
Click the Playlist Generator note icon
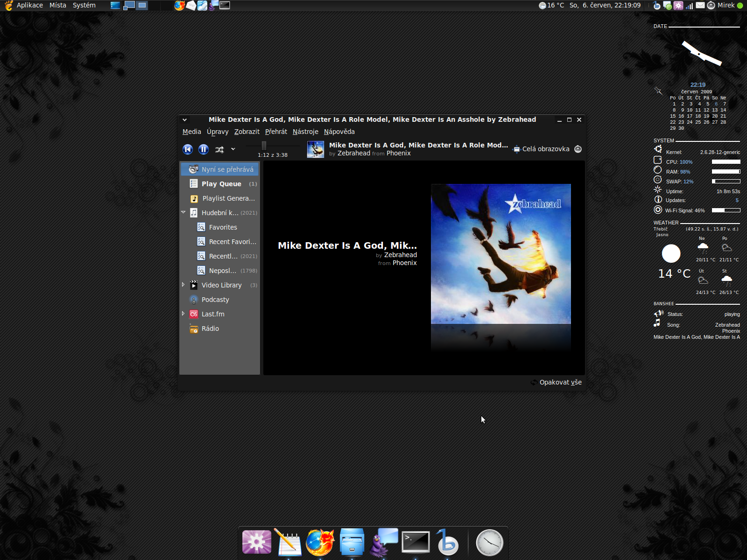click(194, 198)
